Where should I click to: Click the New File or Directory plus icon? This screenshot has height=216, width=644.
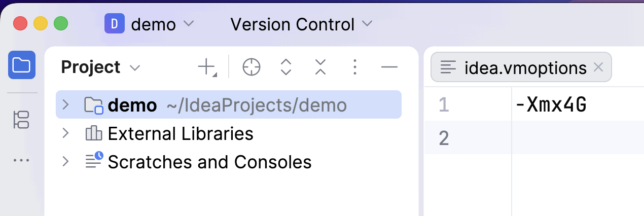click(207, 67)
